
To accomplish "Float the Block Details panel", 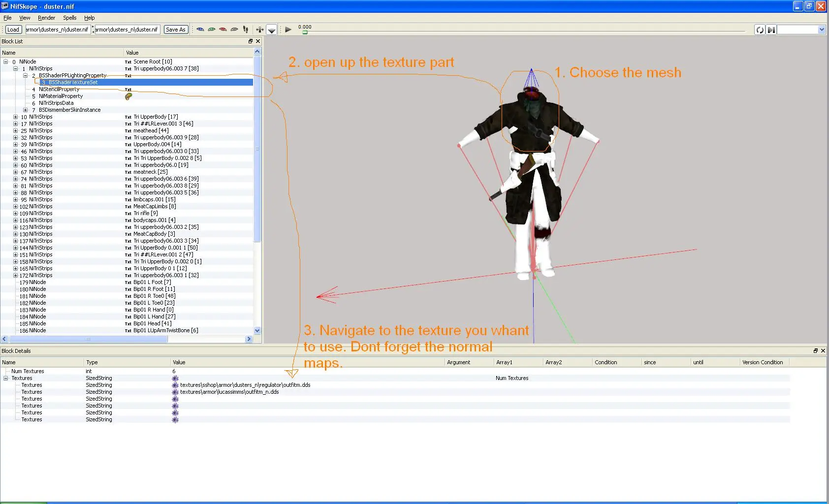I will click(x=815, y=351).
